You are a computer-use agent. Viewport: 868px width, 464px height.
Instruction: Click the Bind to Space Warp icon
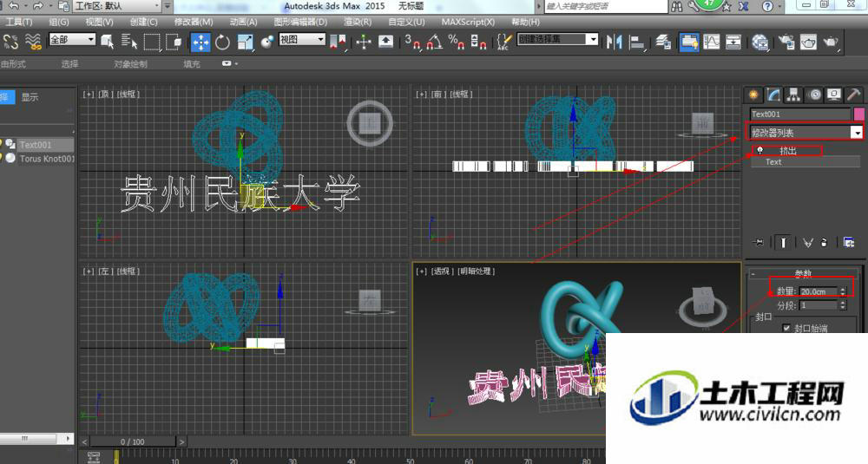(34, 42)
